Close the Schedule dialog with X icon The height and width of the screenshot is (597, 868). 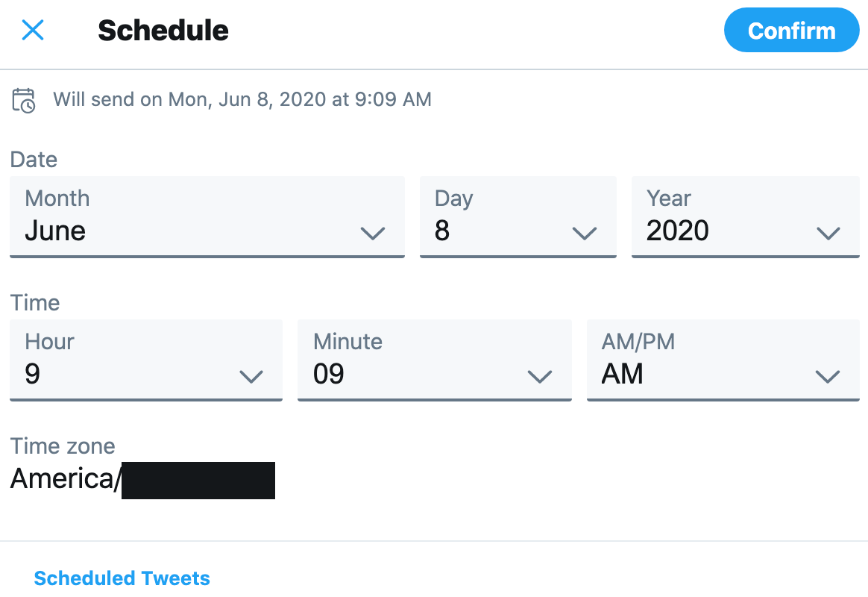(x=33, y=30)
